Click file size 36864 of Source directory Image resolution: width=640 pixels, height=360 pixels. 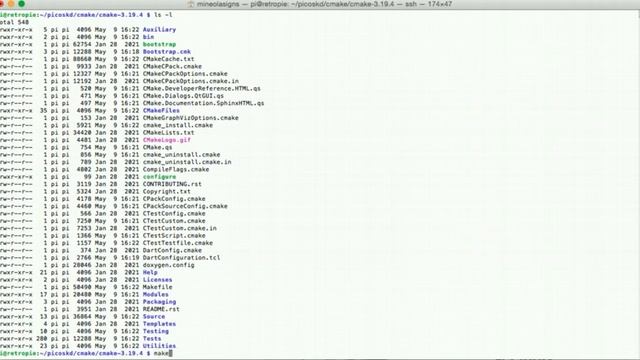pos(82,316)
